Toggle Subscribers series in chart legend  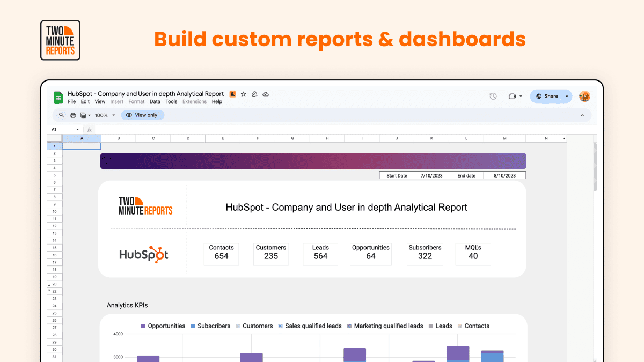(210, 326)
